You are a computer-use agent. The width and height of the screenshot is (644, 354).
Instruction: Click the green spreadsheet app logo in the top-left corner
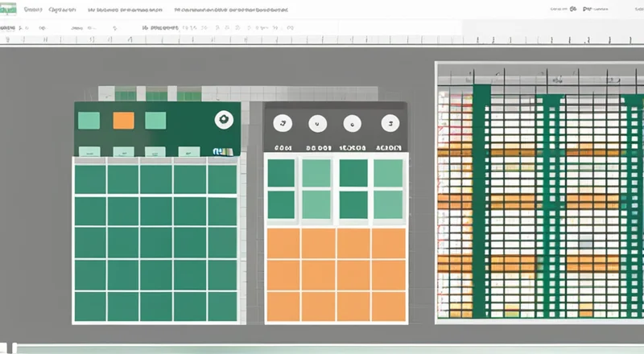8,10
